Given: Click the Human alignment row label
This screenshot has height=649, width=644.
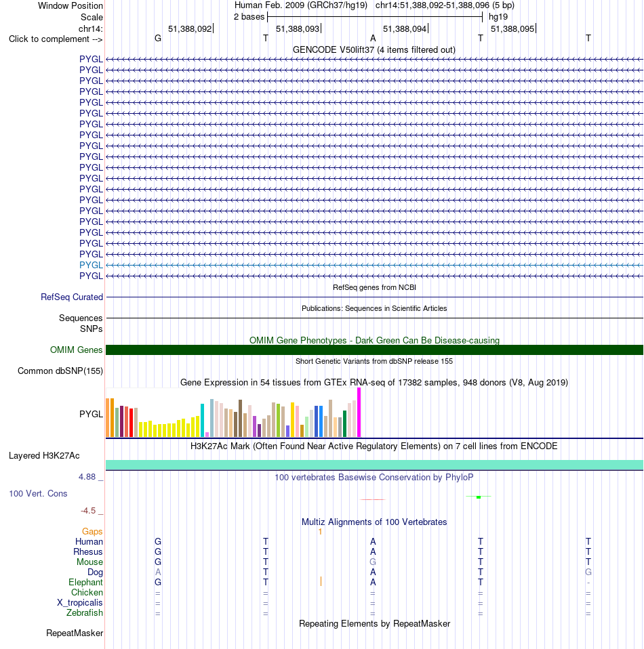Looking at the screenshot, I should tap(89, 541).
